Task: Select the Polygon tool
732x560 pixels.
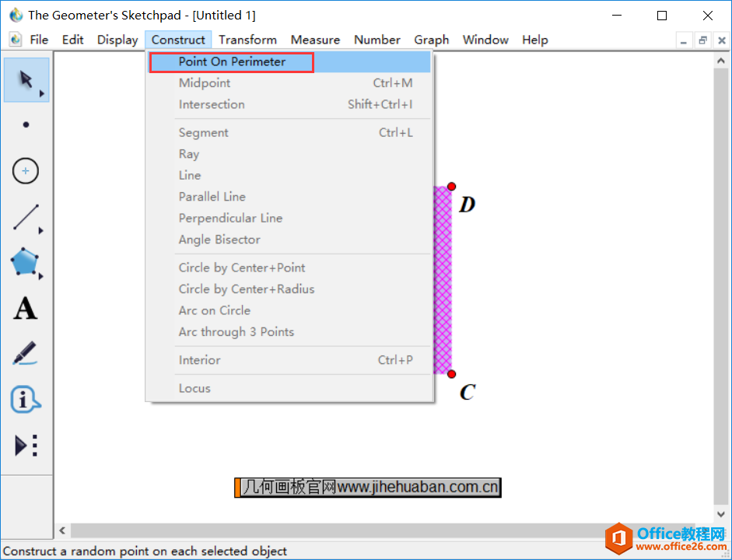Action: 24,262
